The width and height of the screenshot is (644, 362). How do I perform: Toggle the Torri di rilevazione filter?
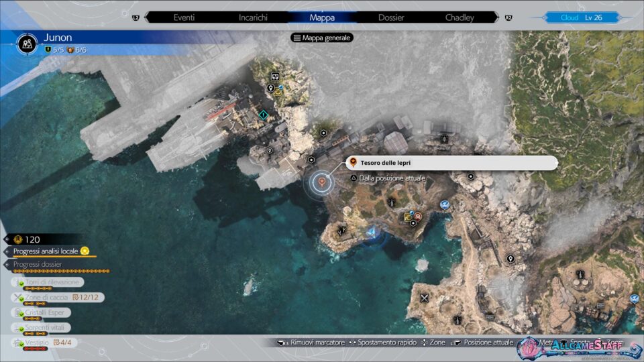[x=48, y=282]
